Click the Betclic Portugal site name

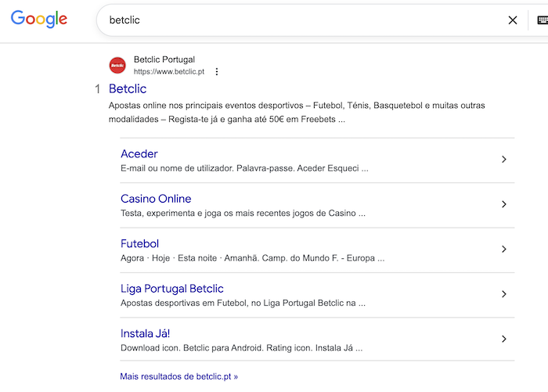tap(164, 59)
